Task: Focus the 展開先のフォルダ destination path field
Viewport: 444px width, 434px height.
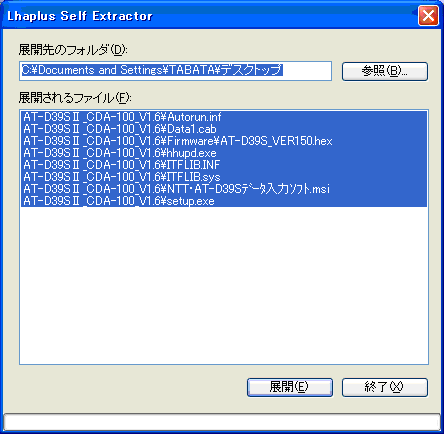Action: point(175,71)
